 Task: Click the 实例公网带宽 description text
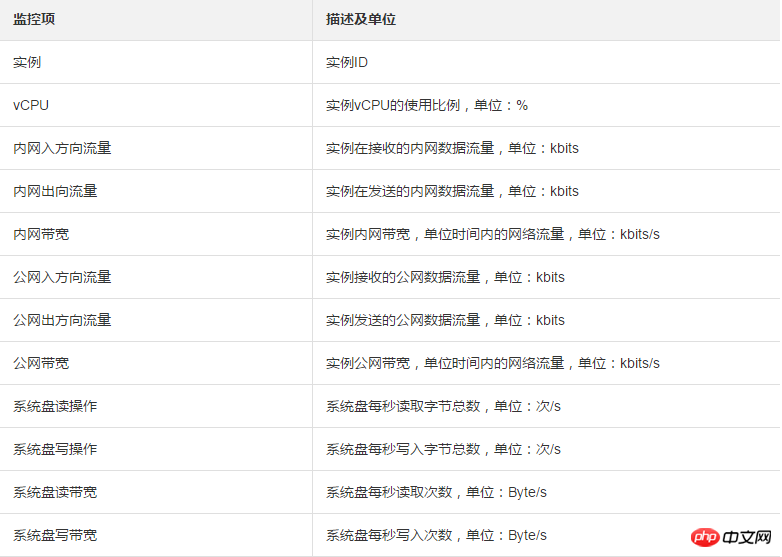[x=492, y=363]
